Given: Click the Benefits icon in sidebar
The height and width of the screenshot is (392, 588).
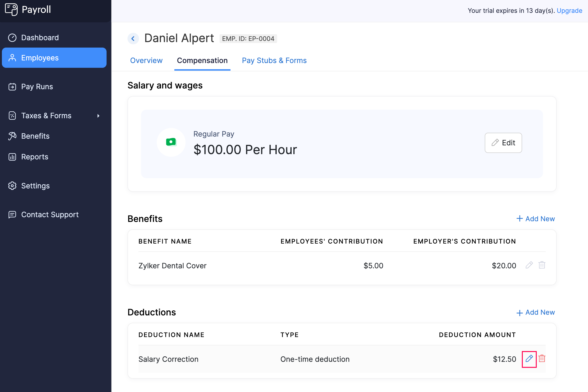Looking at the screenshot, I should click(x=12, y=136).
